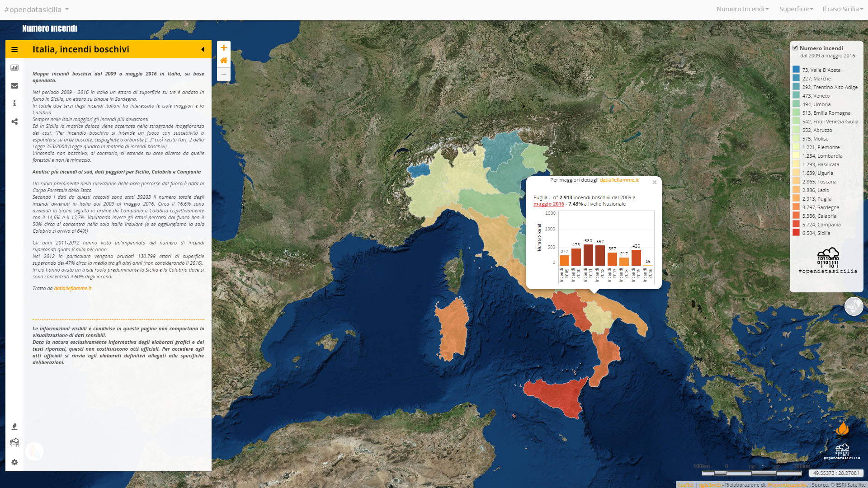This screenshot has height=488, width=868.
Task: Click the hamburger menu icon in sidebar header
Action: [x=14, y=50]
